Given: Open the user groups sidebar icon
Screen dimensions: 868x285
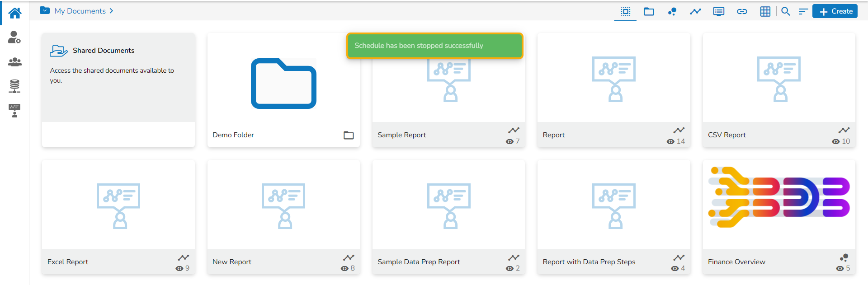Looking at the screenshot, I should click(14, 62).
